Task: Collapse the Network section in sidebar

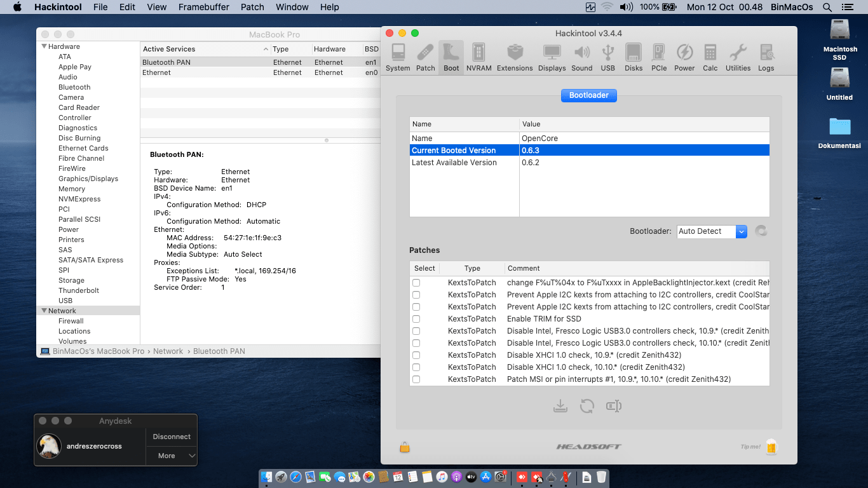Action: pyautogui.click(x=44, y=311)
